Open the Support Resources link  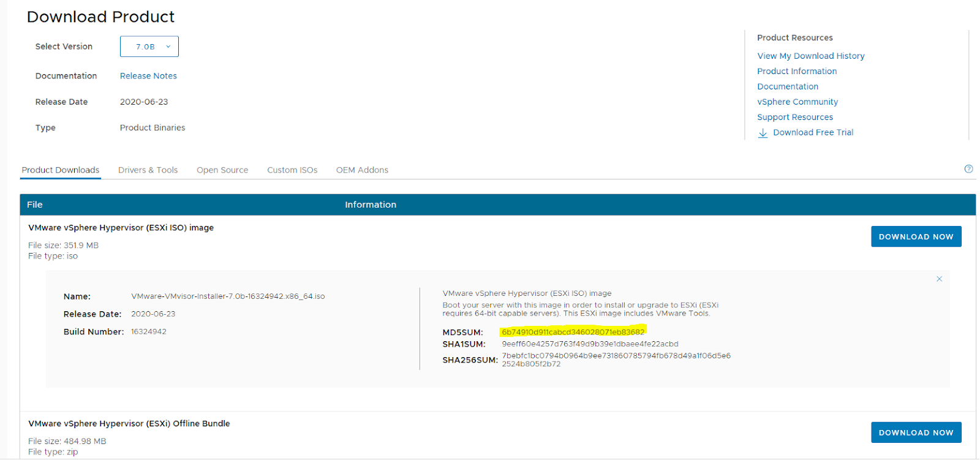tap(795, 117)
